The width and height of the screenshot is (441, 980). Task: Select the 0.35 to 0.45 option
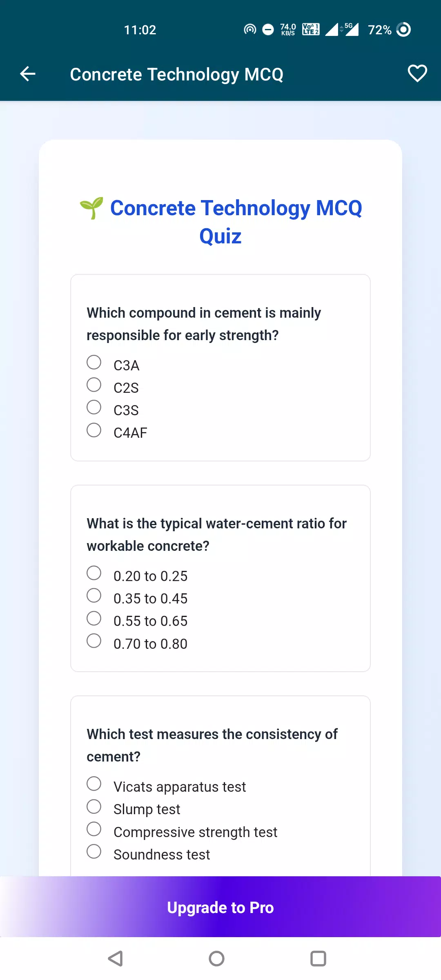point(94,595)
